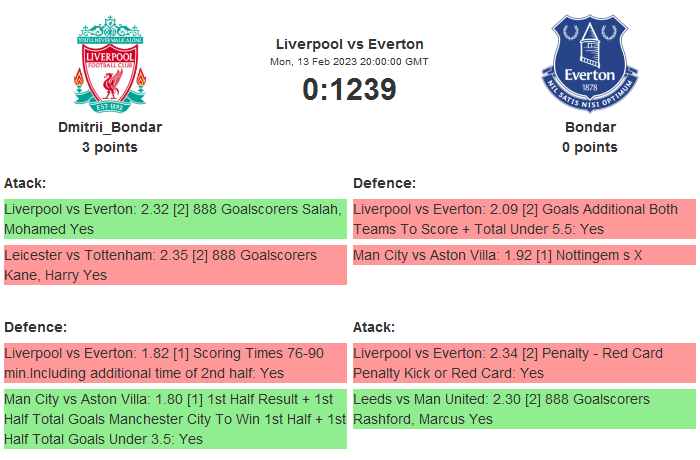The width and height of the screenshot is (700, 460).
Task: Click the top-left Atack section heading
Action: click(25, 183)
